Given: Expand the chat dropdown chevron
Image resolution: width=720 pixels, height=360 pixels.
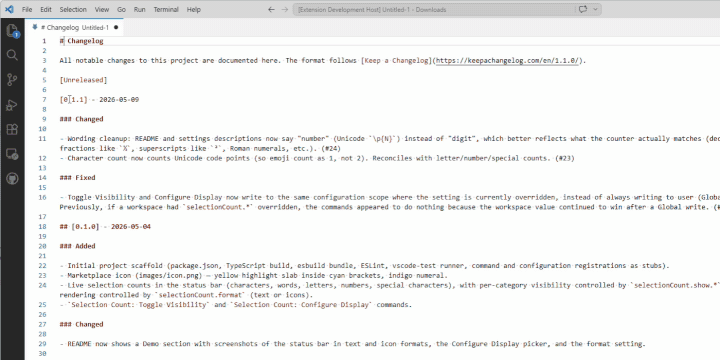Looking at the screenshot, I should click(596, 9).
